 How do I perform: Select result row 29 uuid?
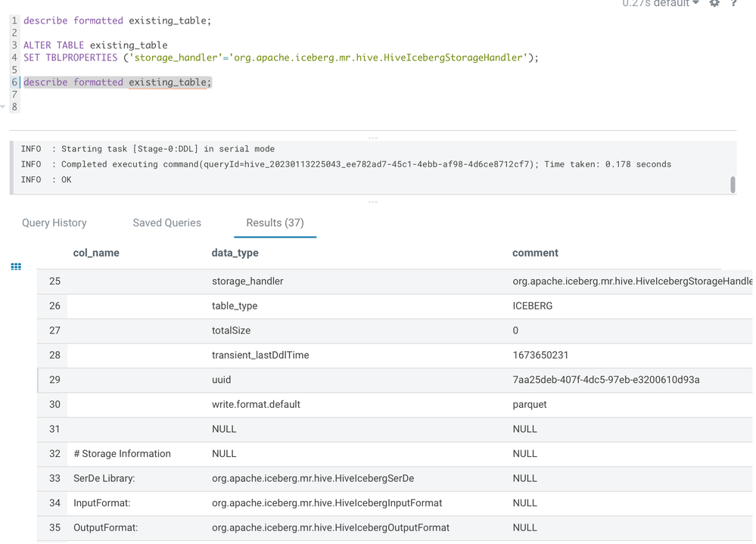point(395,380)
